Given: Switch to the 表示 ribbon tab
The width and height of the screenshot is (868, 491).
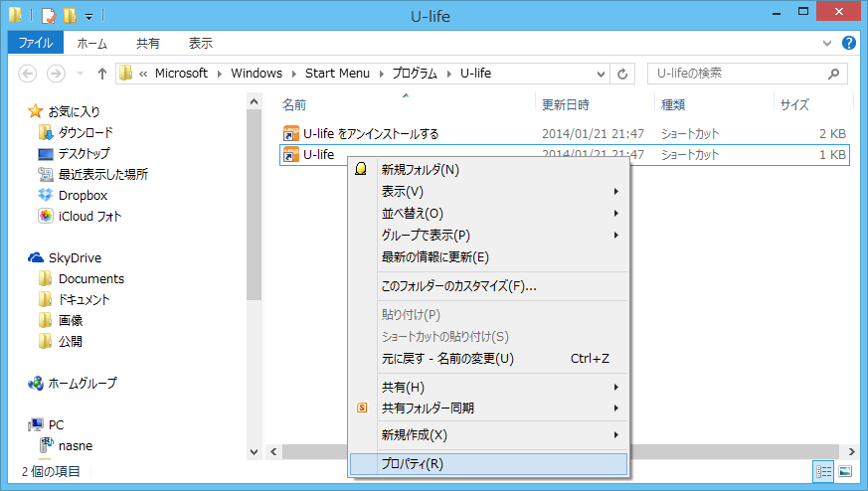Looking at the screenshot, I should click(x=201, y=43).
